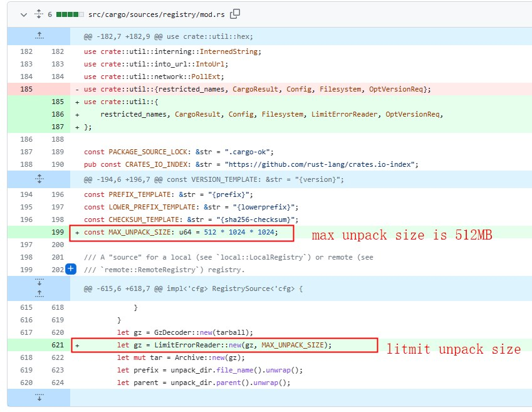Select added line number 621
The height and width of the screenshot is (412, 532).
(x=58, y=345)
